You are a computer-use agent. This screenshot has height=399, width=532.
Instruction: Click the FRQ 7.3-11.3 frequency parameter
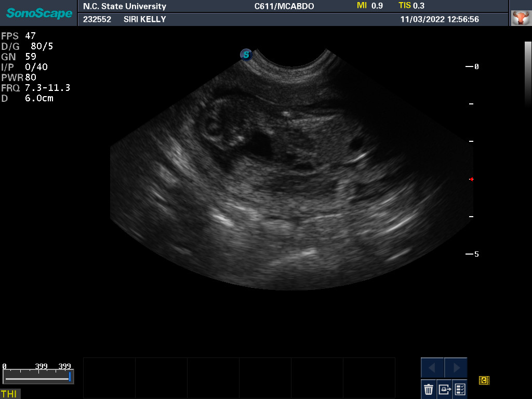tap(35, 88)
